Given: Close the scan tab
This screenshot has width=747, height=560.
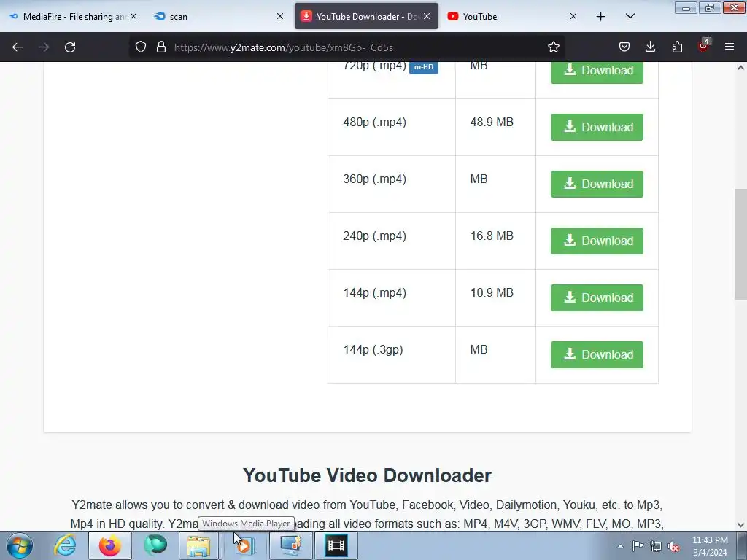Looking at the screenshot, I should point(280,16).
